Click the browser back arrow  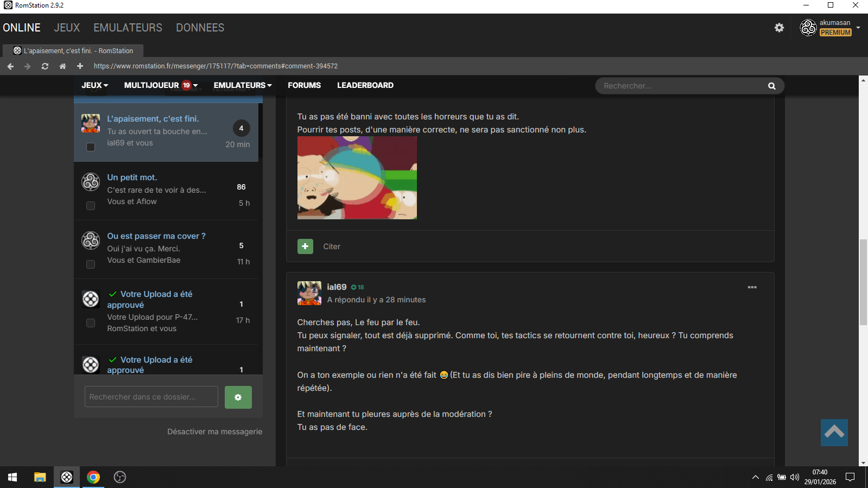pos(10,66)
